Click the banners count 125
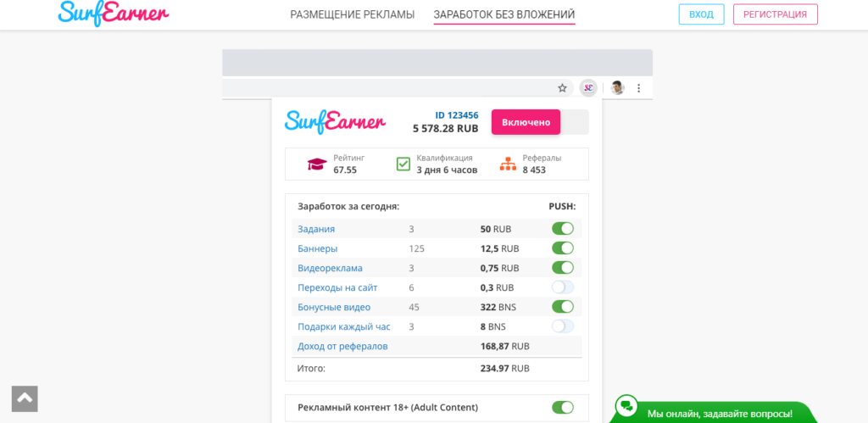The height and width of the screenshot is (423, 868). tap(416, 248)
